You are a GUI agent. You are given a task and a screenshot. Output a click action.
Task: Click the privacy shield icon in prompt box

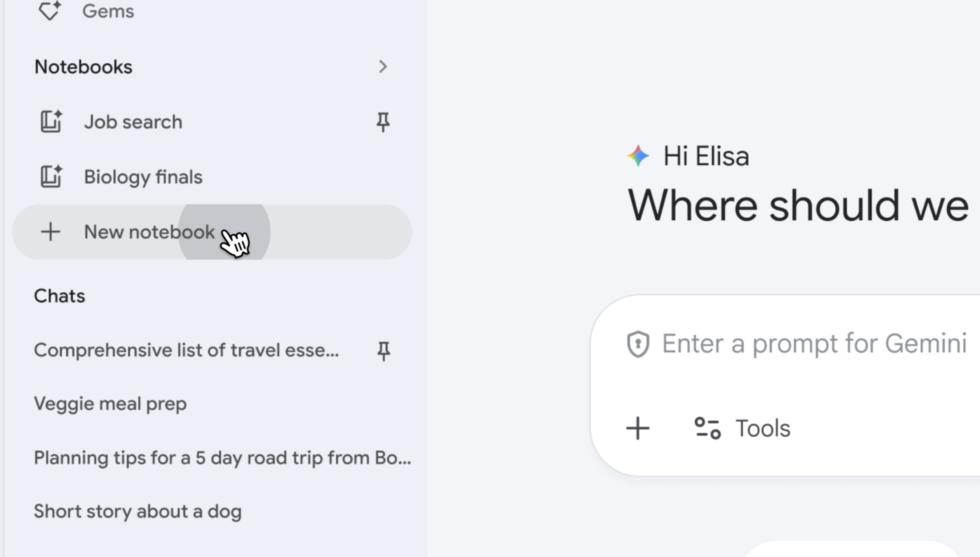[638, 344]
